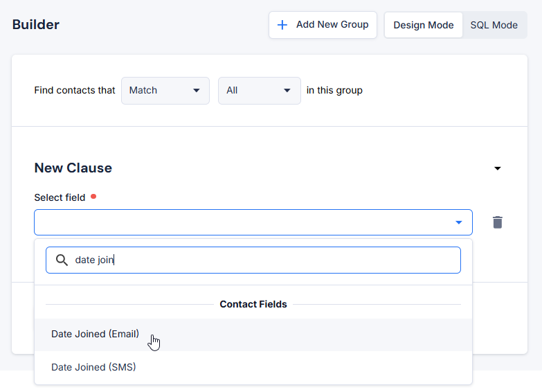Delete the clause with the trash icon

497,222
